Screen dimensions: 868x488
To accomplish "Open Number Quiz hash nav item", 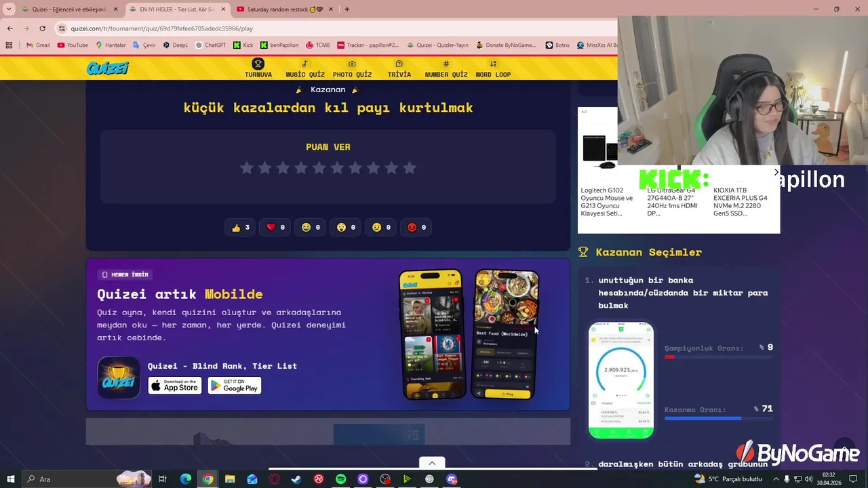I will coord(446,68).
